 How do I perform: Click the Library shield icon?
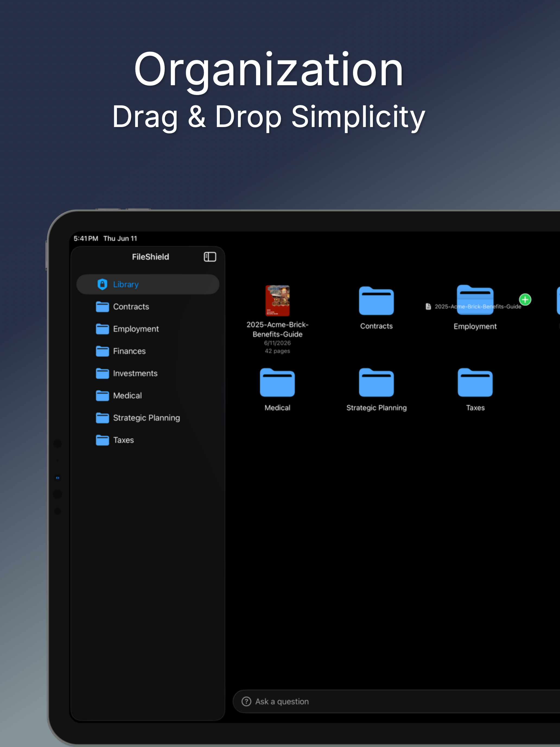click(102, 284)
